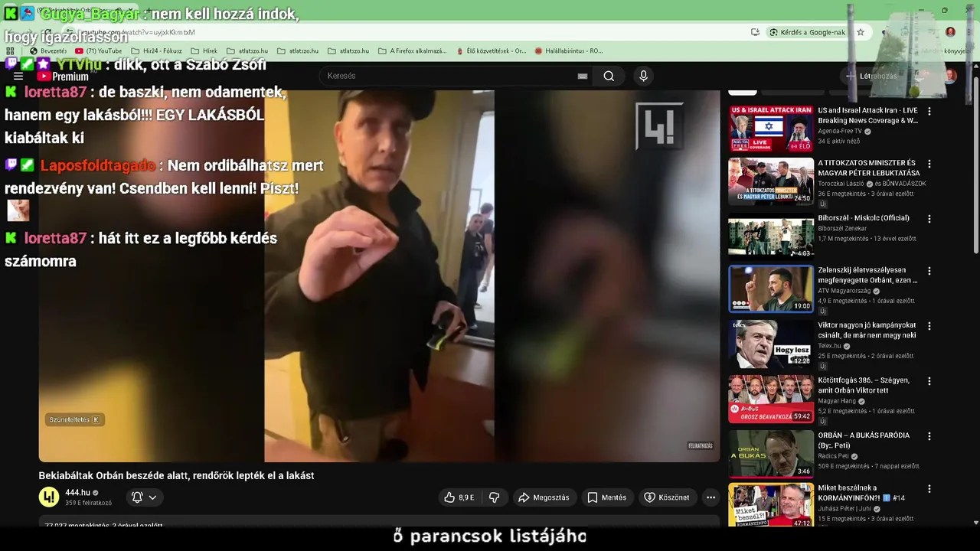980x551 pixels.
Task: Open Viktor nagyon jó kampányokat thumbnail
Action: [x=771, y=344]
